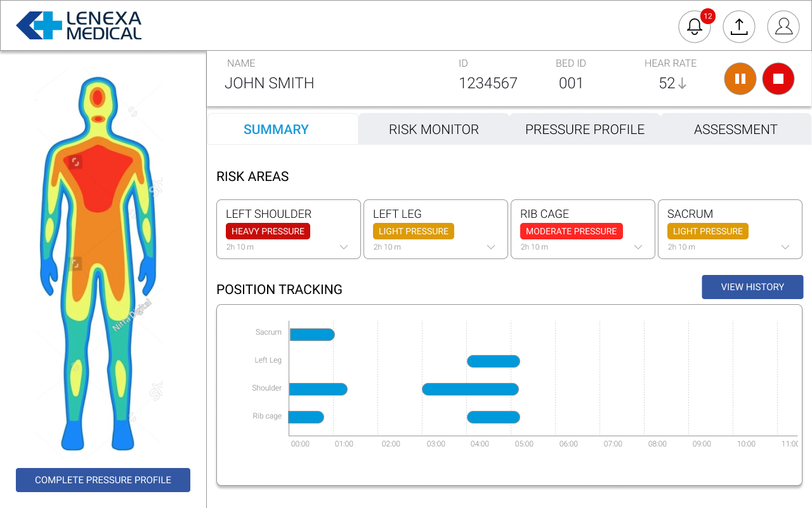Click the patient ID 1234567
The image size is (812, 508).
(488, 83)
